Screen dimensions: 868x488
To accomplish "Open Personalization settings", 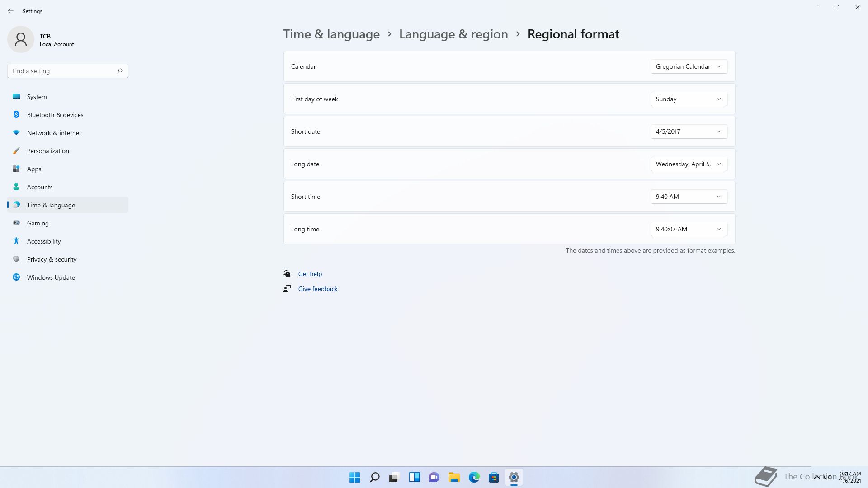I will coord(68,151).
